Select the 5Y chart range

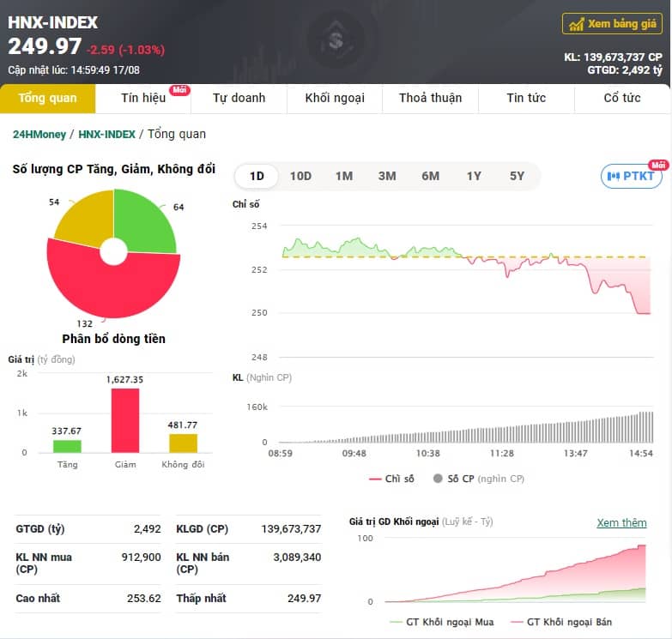517,176
